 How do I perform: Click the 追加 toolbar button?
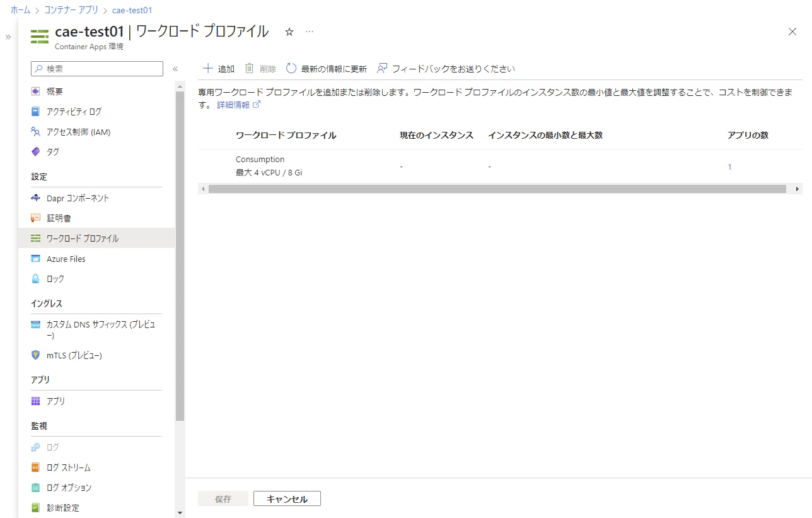click(218, 69)
